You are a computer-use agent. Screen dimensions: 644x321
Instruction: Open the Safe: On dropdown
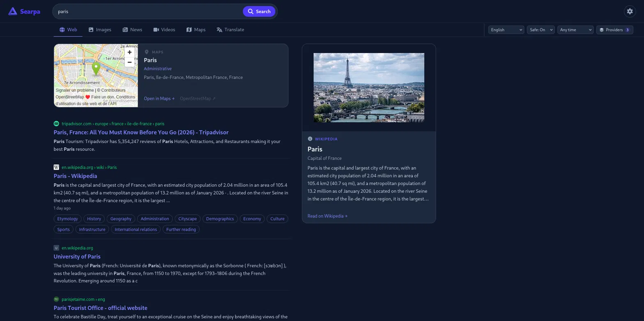coord(540,30)
